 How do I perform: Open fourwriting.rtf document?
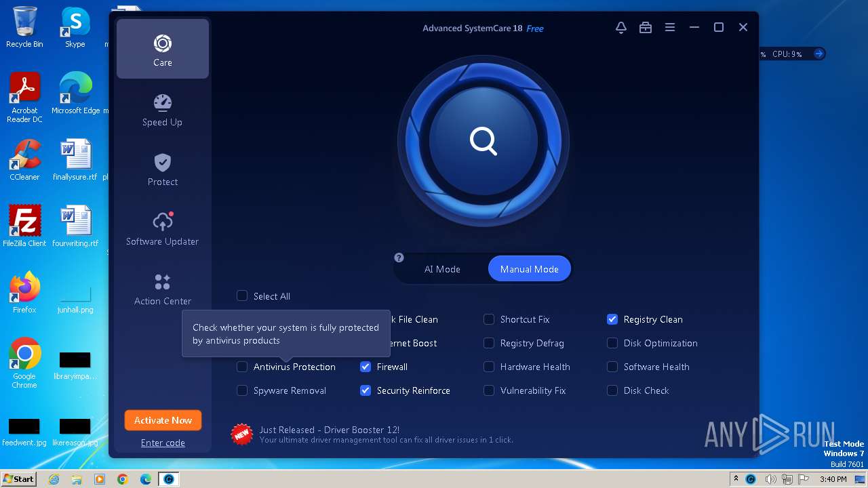pos(75,226)
